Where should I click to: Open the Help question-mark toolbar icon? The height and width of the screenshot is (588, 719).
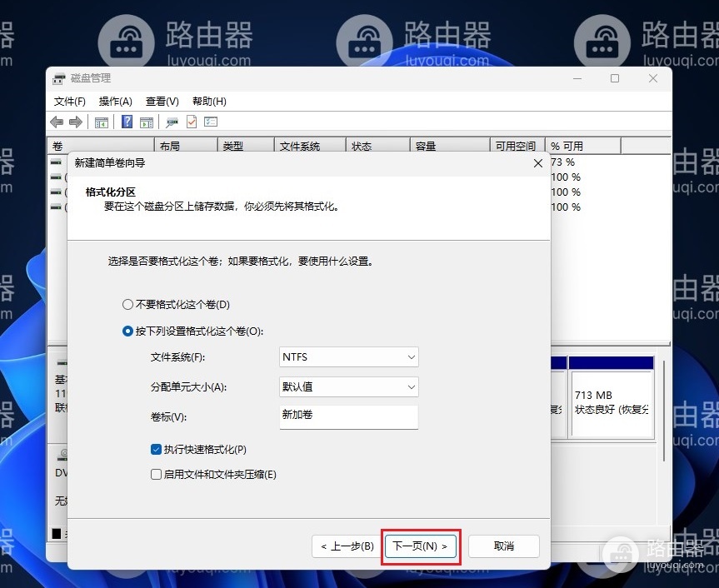[x=127, y=122]
